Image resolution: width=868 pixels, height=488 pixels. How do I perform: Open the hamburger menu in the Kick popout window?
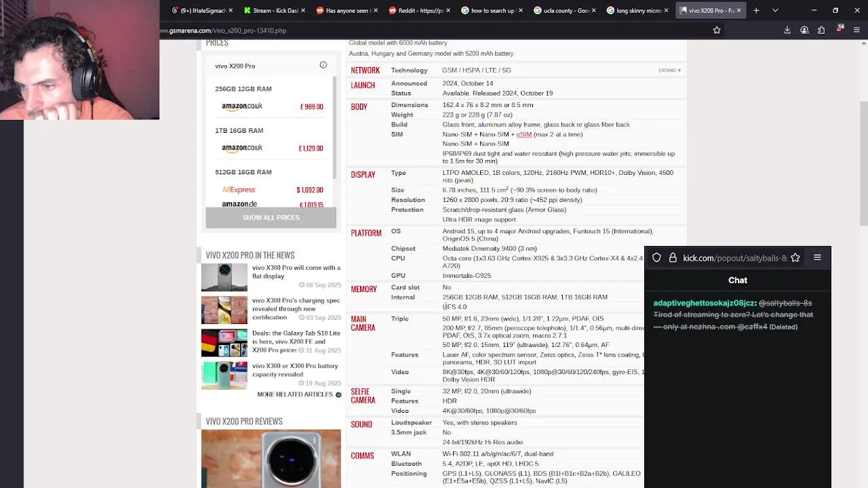click(x=817, y=258)
